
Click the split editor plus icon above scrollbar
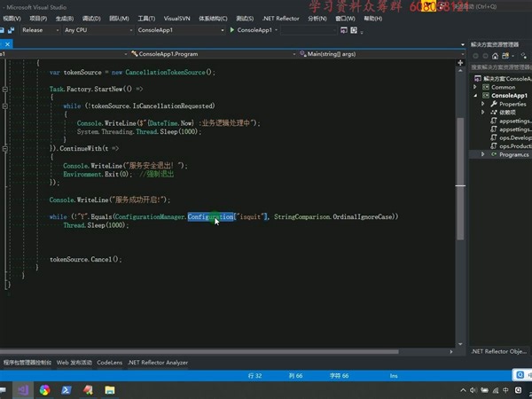[x=460, y=63]
